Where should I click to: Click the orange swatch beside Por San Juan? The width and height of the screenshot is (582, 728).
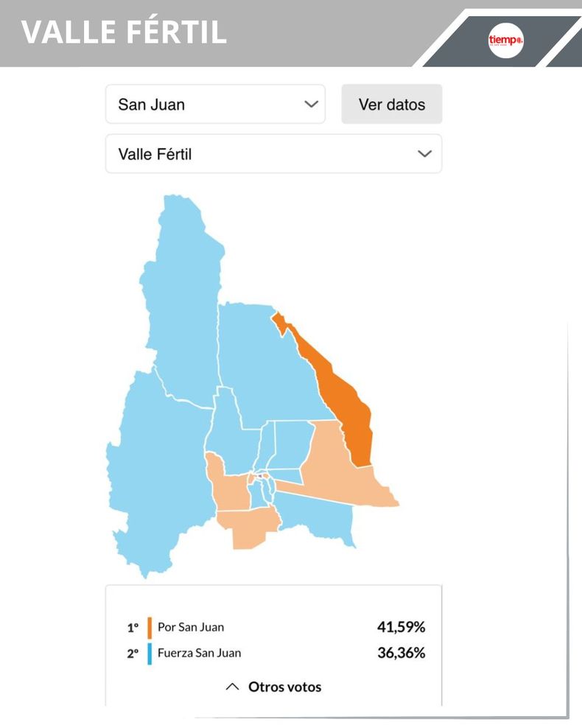click(x=150, y=628)
